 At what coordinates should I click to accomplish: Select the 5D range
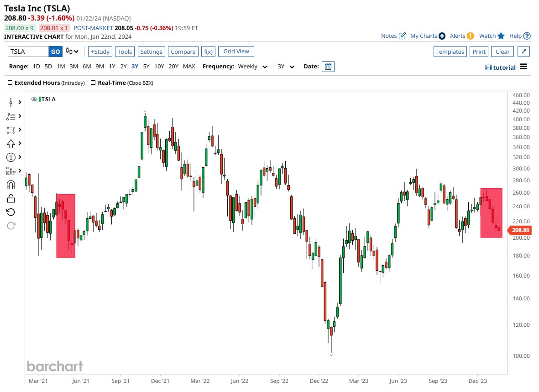(x=48, y=67)
